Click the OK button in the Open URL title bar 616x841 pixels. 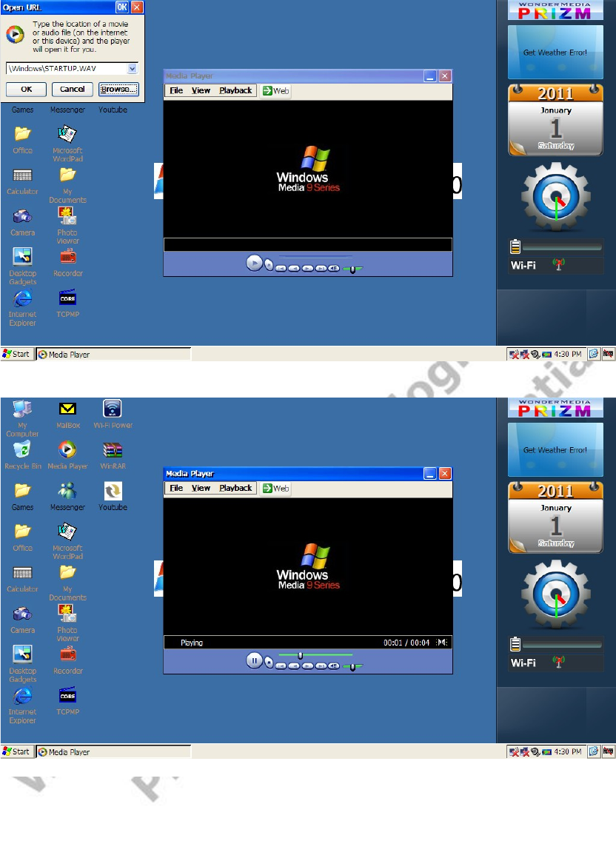(x=122, y=7)
